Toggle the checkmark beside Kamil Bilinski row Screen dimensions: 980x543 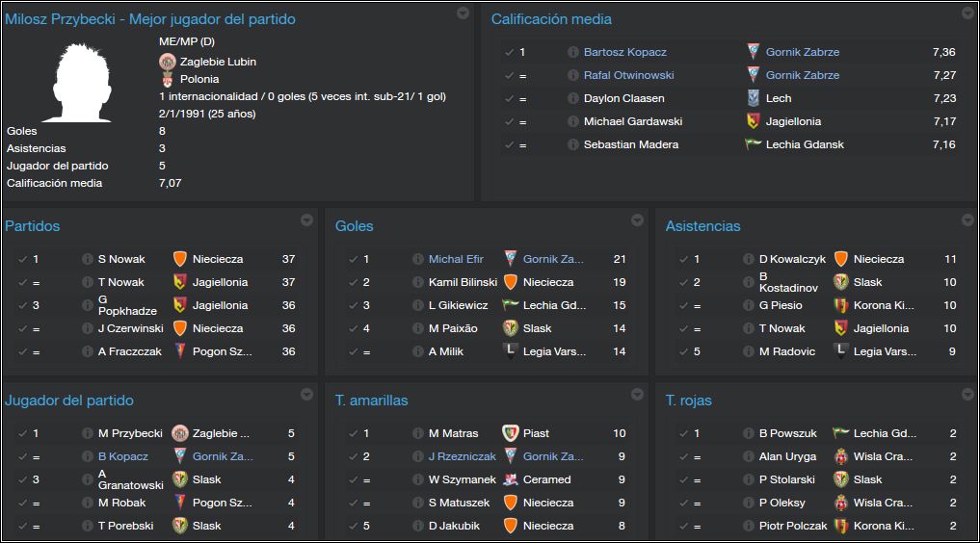(x=354, y=282)
